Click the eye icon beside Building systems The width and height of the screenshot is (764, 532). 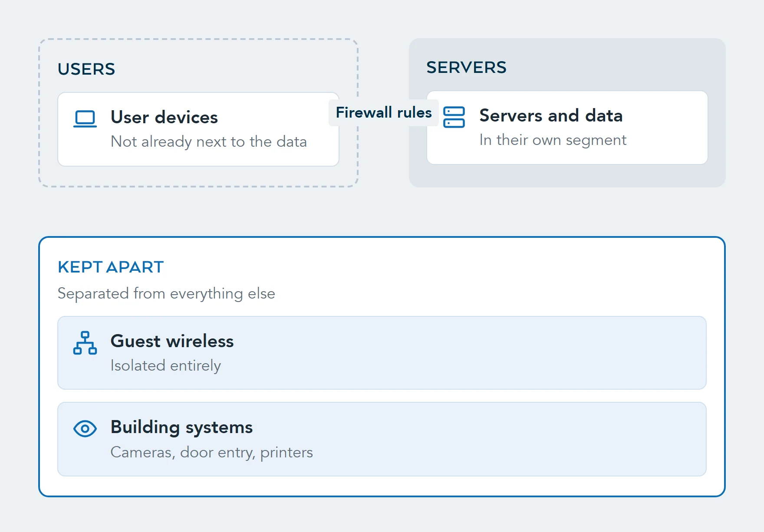[85, 429]
